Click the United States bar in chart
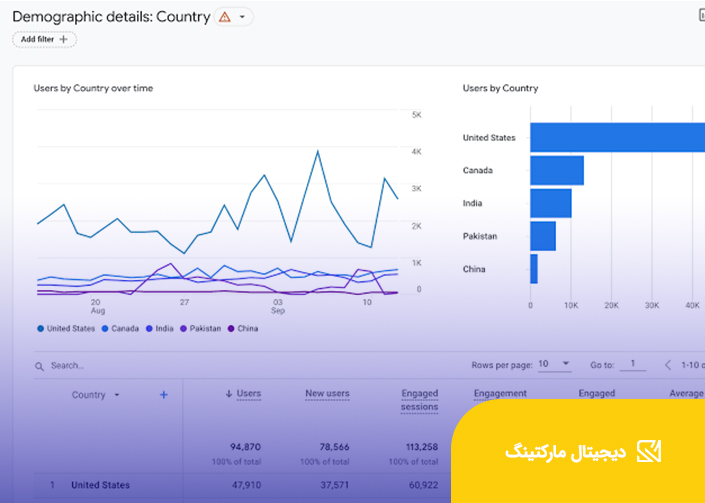Image resolution: width=705 pixels, height=503 pixels. (617, 138)
